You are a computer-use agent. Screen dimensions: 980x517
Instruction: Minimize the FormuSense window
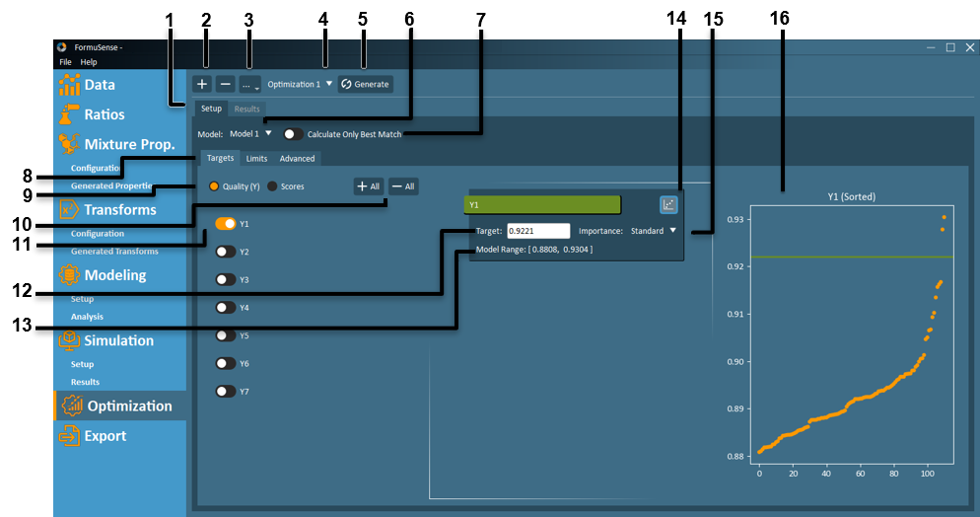click(931, 47)
